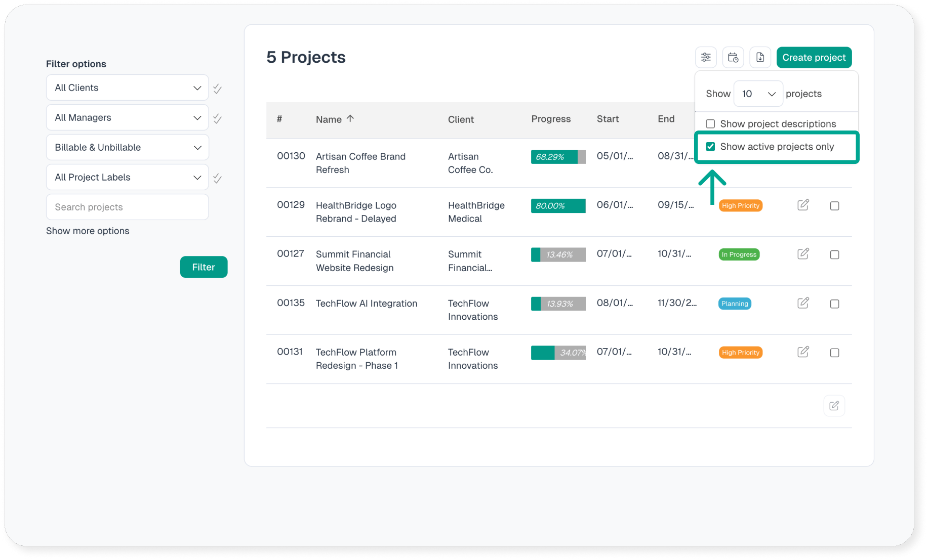Enable Show project descriptions checkbox
Viewport: 928px width, 560px height.
coord(710,124)
